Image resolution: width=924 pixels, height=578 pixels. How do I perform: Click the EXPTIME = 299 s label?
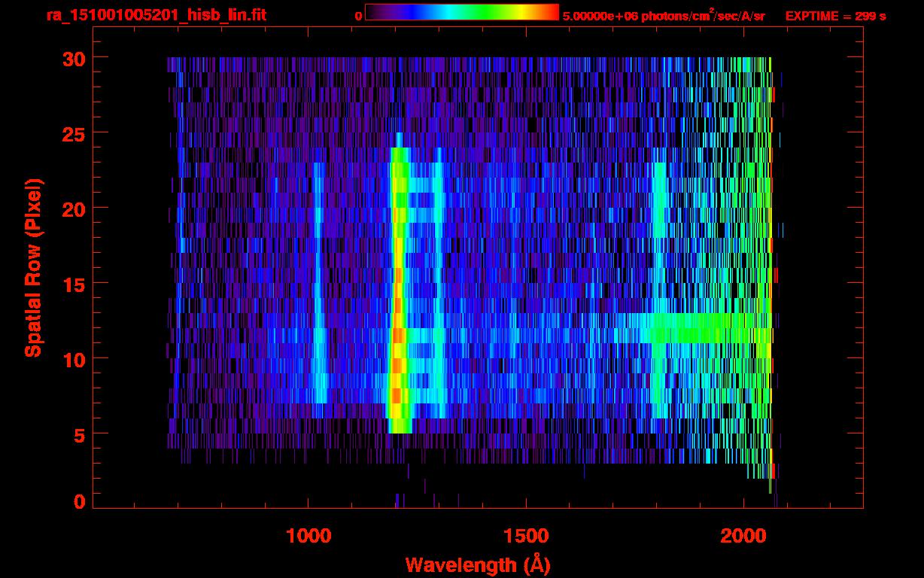(x=835, y=16)
